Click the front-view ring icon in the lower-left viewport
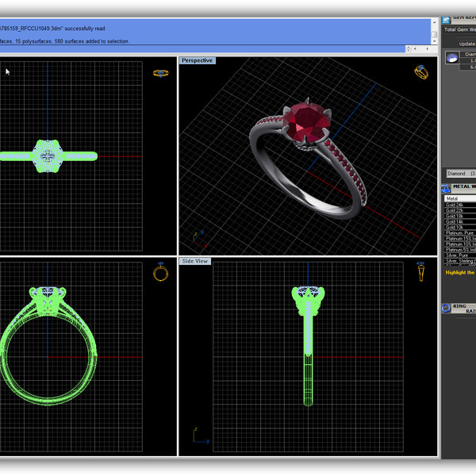 161,272
